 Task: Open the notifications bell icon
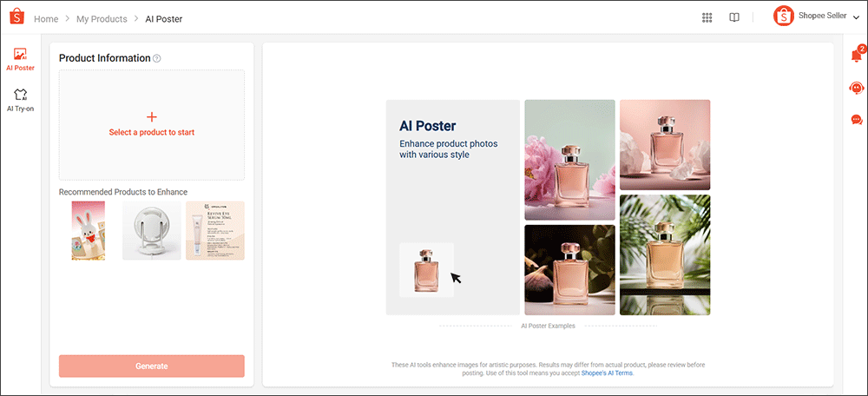click(x=856, y=55)
